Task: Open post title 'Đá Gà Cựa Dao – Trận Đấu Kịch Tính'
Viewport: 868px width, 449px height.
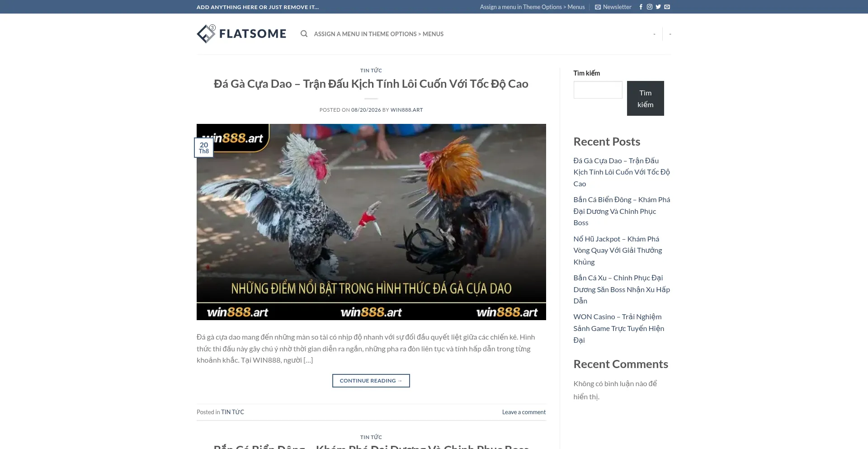Action: [371, 84]
